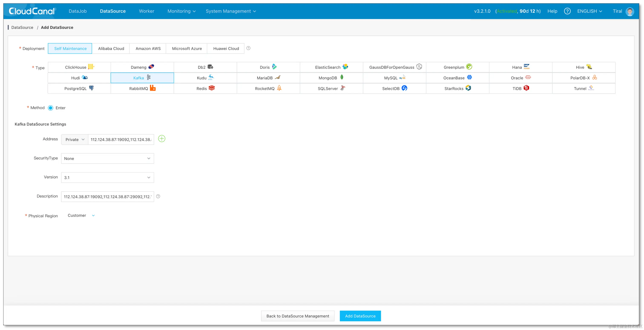Screen dimensions: 644x330
Task: Select Self Maintenance deployment tab
Action: coord(70,48)
